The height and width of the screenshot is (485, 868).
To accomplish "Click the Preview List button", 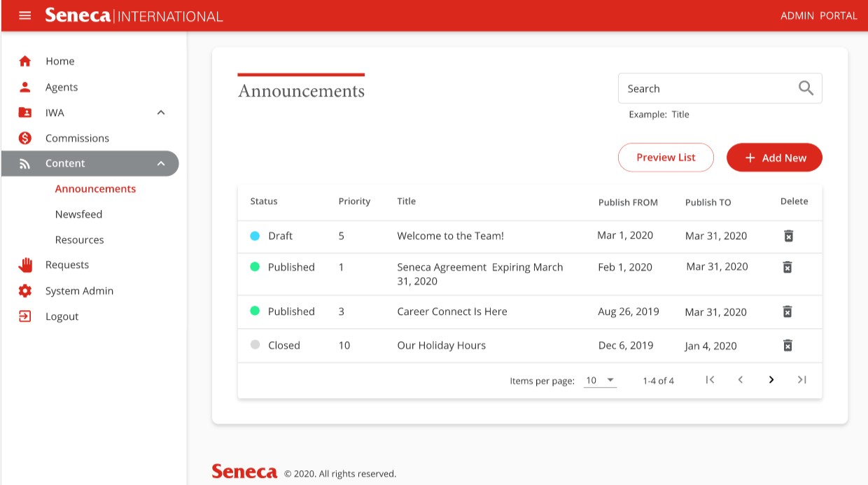I will click(x=666, y=157).
